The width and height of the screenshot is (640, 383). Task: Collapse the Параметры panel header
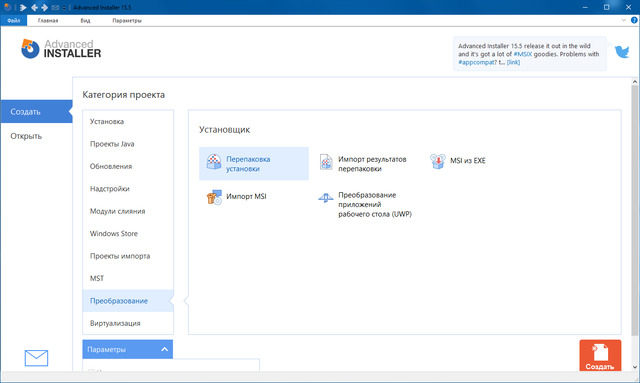pyautogui.click(x=127, y=349)
